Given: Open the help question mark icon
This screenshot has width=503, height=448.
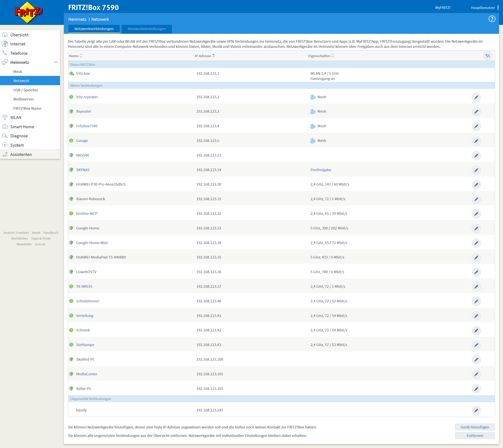Looking at the screenshot, I should [x=492, y=19].
